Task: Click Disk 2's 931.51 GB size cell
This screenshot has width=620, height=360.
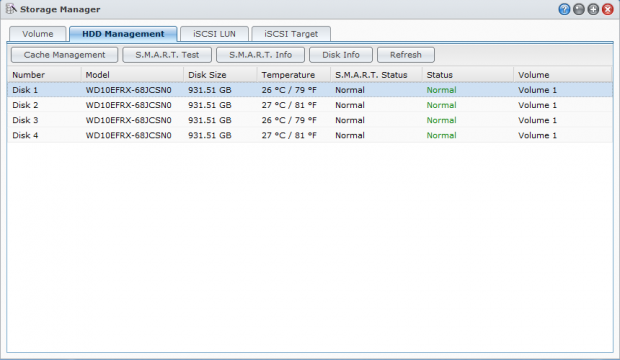Action: pos(210,105)
